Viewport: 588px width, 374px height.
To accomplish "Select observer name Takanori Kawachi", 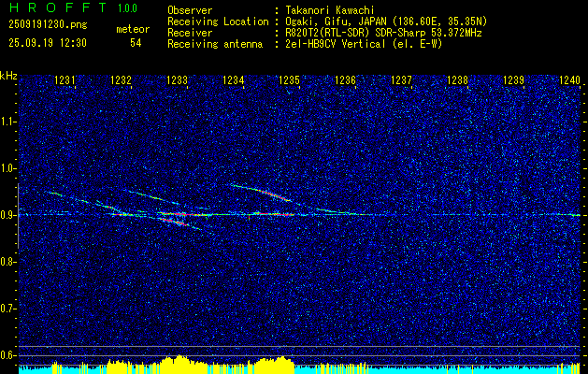I will coord(329,10).
